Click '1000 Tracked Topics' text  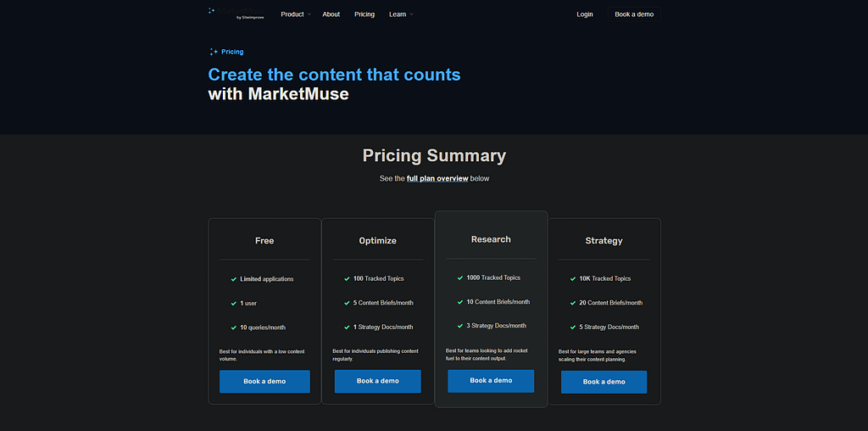[494, 277]
